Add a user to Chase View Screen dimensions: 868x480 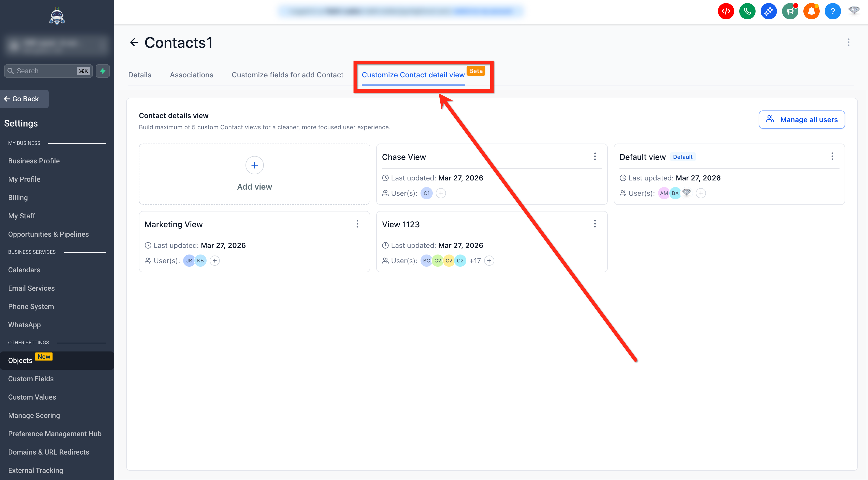click(x=441, y=193)
